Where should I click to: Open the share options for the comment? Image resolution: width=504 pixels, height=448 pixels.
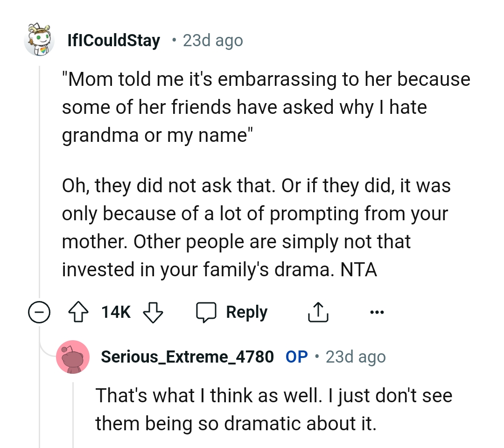[x=318, y=312]
